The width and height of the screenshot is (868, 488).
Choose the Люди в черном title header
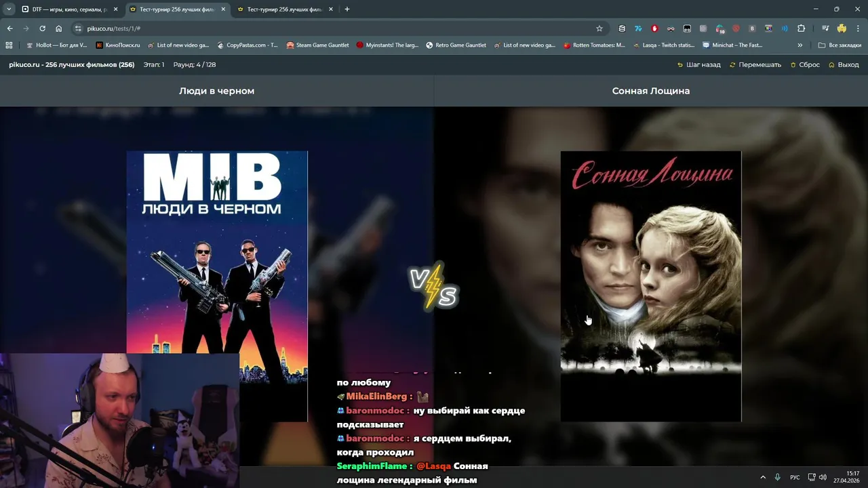click(217, 91)
